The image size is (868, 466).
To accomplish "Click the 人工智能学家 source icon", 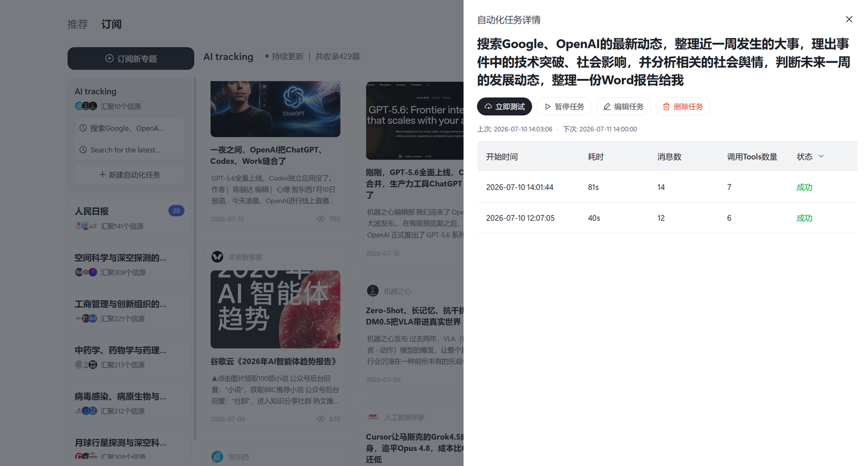I will tap(373, 417).
